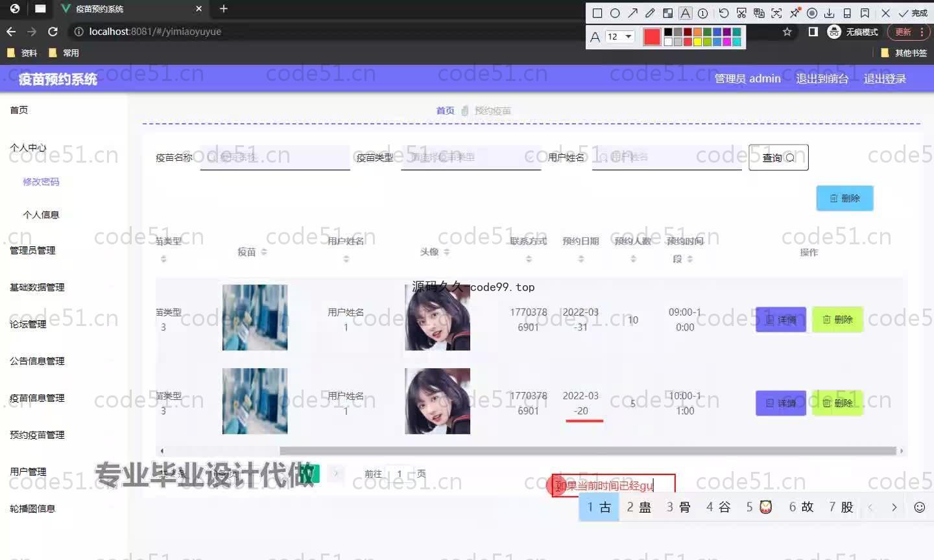Click 退出到前台 in the header
The image size is (934, 560).
pyautogui.click(x=822, y=78)
